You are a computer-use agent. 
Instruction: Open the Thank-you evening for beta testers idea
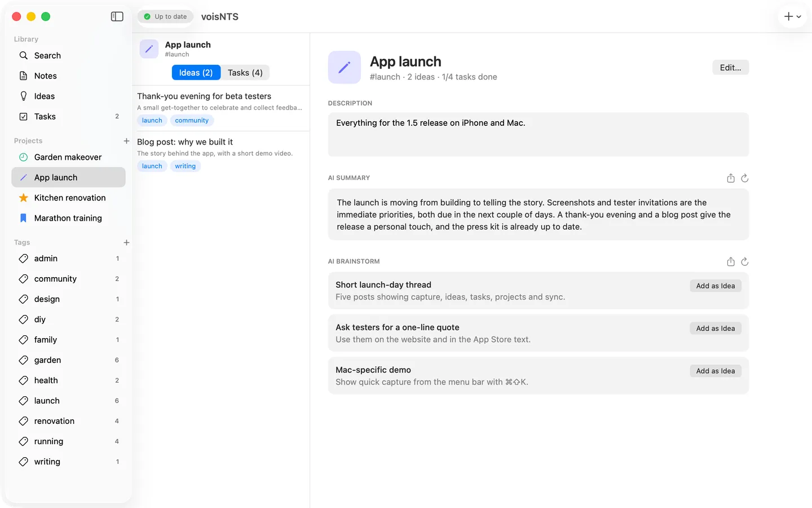tap(221, 108)
